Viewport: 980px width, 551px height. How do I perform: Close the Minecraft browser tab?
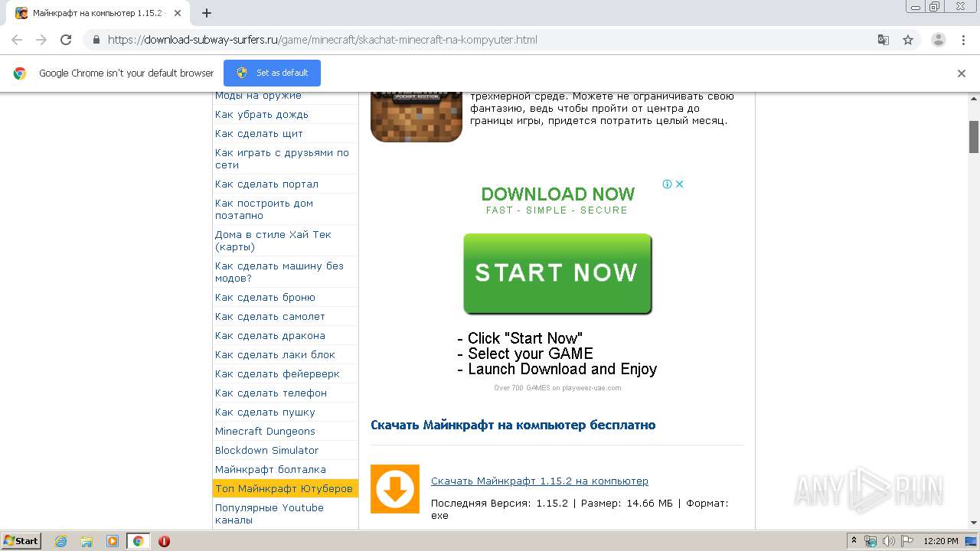pos(178,13)
